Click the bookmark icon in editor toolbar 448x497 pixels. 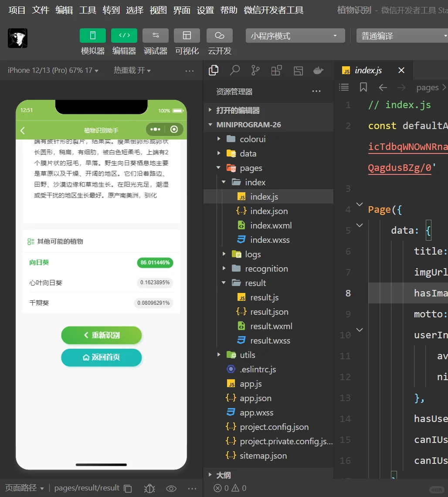point(363,87)
